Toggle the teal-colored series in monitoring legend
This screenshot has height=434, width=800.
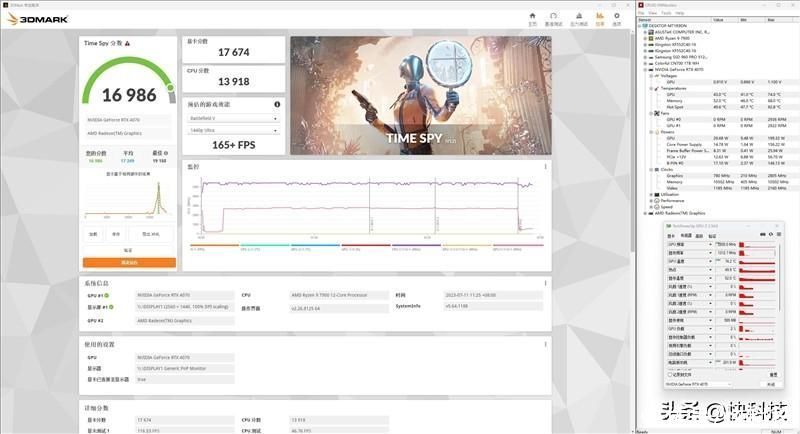264,247
